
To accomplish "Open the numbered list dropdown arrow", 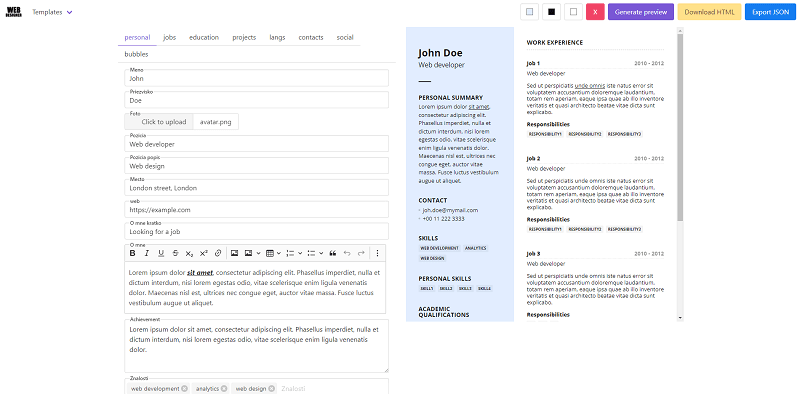I will (300, 253).
